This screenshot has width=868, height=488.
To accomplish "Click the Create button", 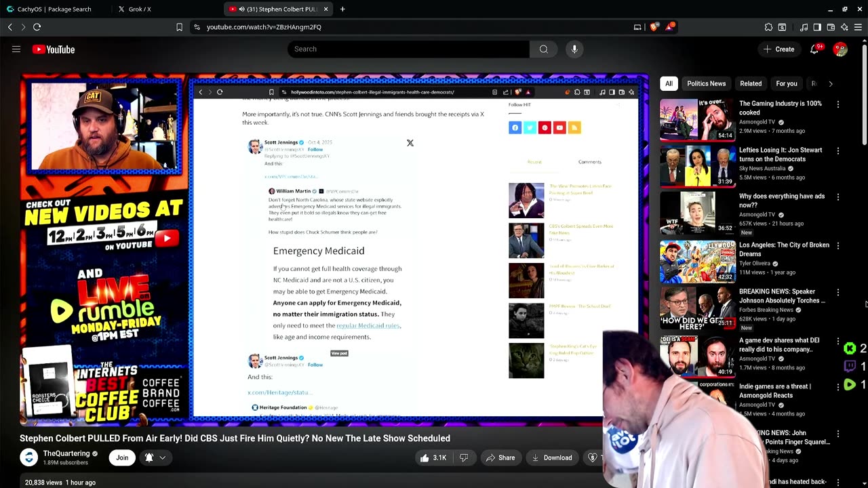I will 778,49.
